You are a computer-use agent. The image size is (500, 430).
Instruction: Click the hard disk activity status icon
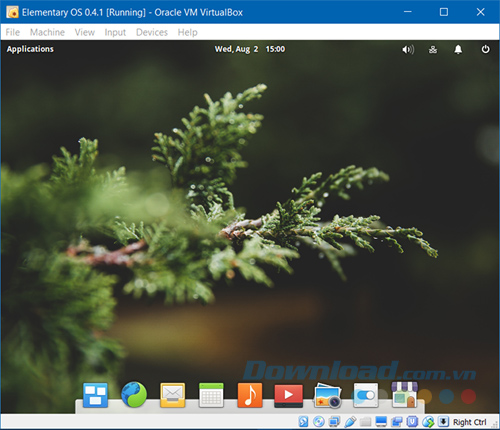coord(303,422)
